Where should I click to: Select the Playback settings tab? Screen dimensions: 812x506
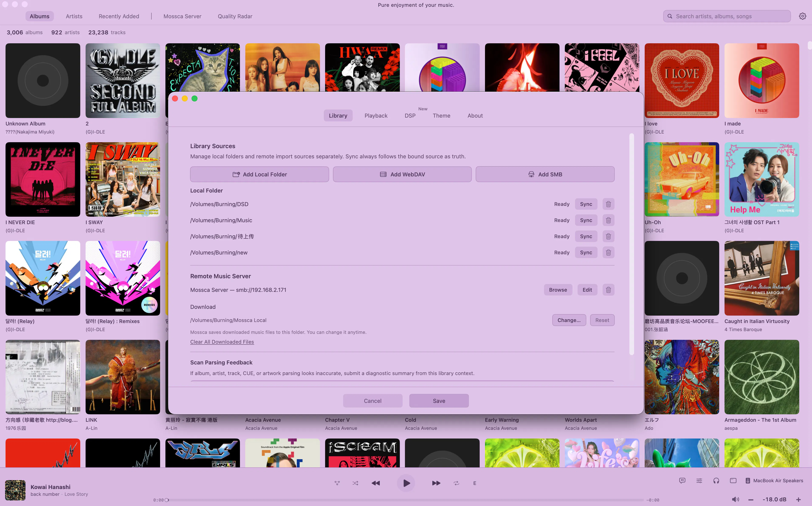(376, 115)
